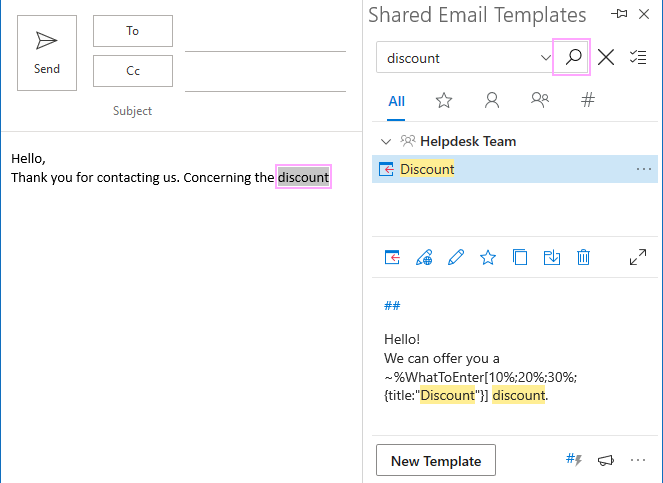Click the Send button
This screenshot has width=663, height=483.
[x=47, y=53]
